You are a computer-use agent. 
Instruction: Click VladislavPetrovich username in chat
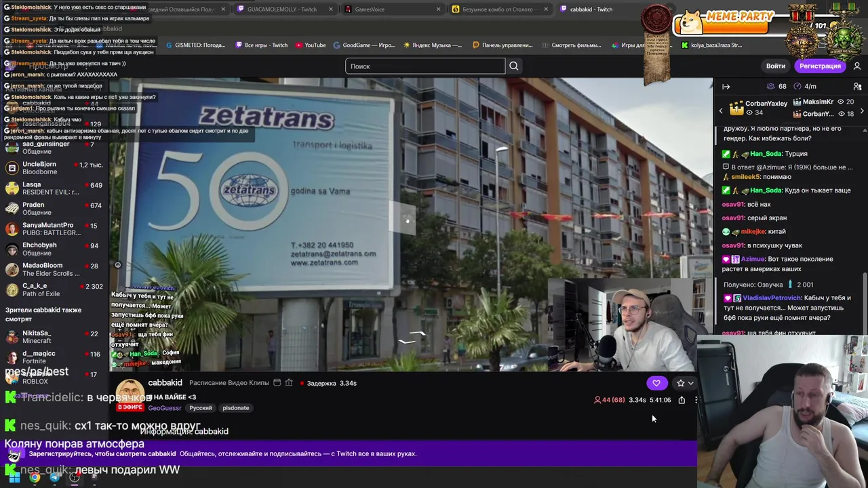(772, 298)
